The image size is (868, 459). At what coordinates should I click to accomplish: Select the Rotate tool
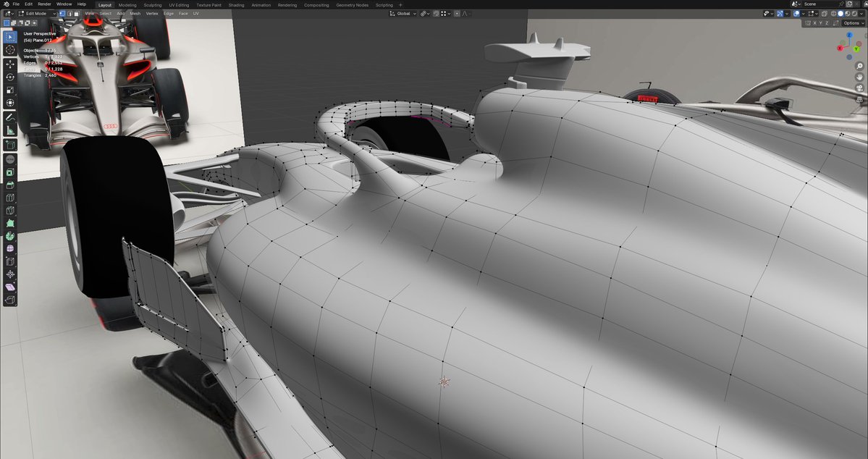point(10,77)
